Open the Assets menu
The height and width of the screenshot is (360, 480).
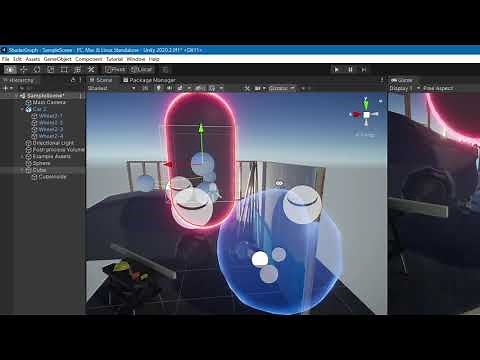coord(33,59)
